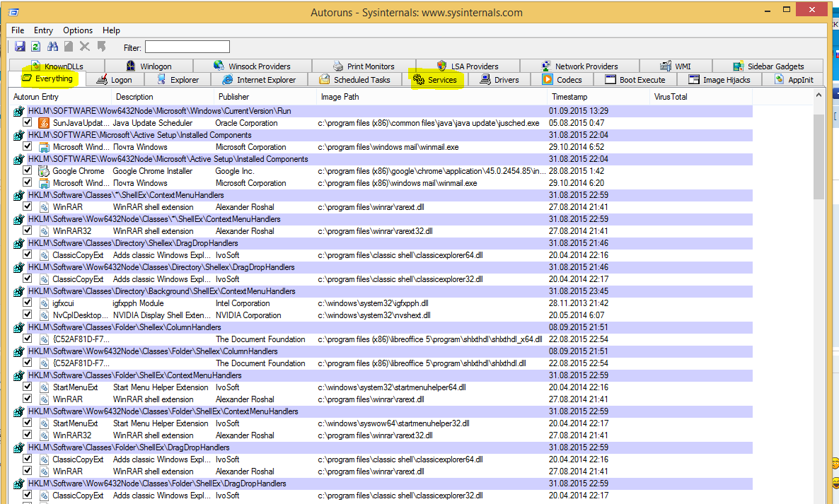Click the igfxcui entry file icon
This screenshot has width=839, height=504.
44,303
